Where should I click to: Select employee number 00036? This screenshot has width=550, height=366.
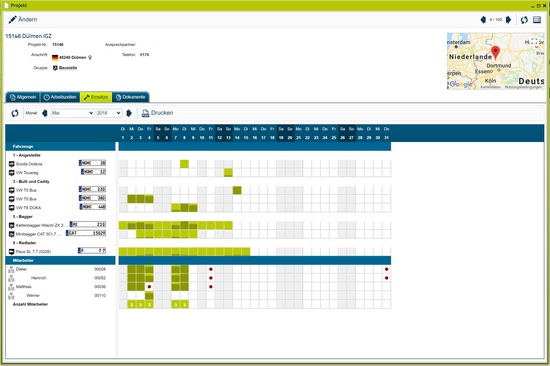click(100, 287)
